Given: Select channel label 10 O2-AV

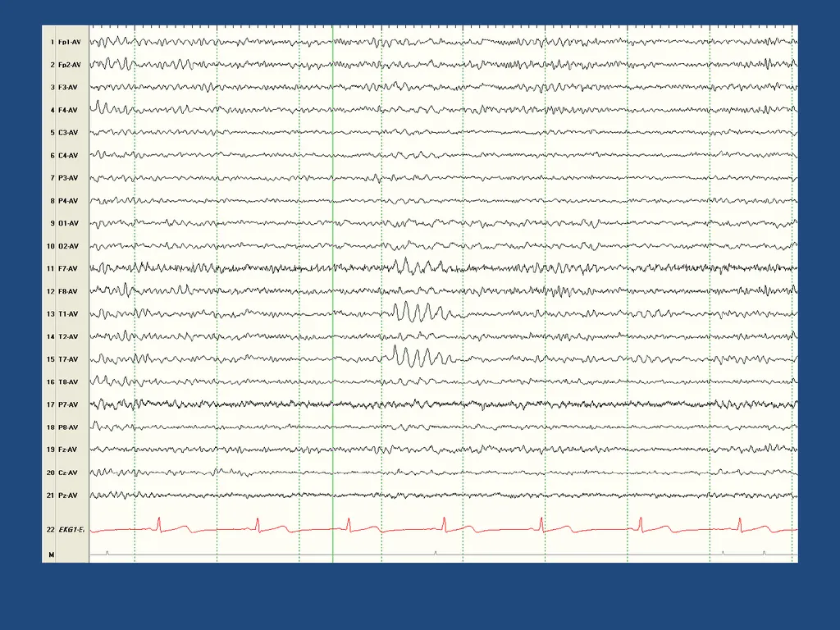Looking at the screenshot, I should pos(62,246).
